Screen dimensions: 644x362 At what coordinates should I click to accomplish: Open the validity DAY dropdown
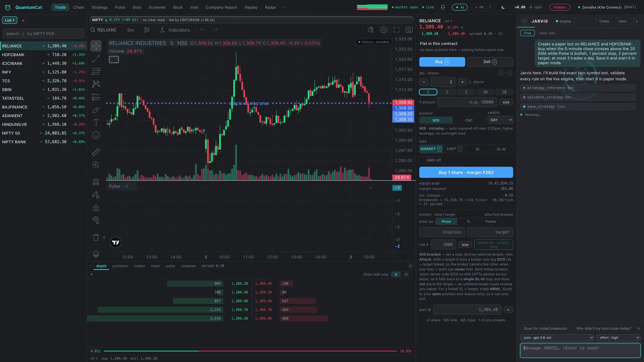tap(500, 120)
